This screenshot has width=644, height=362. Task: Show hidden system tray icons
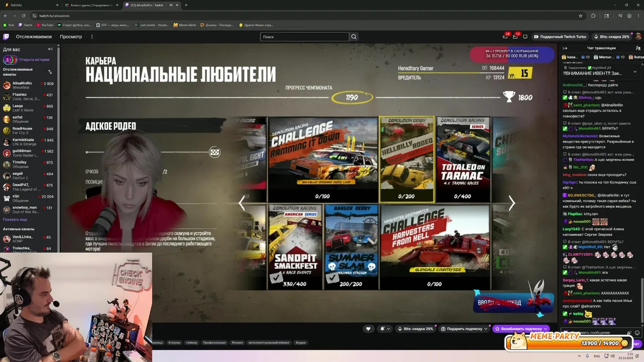click(x=580, y=356)
